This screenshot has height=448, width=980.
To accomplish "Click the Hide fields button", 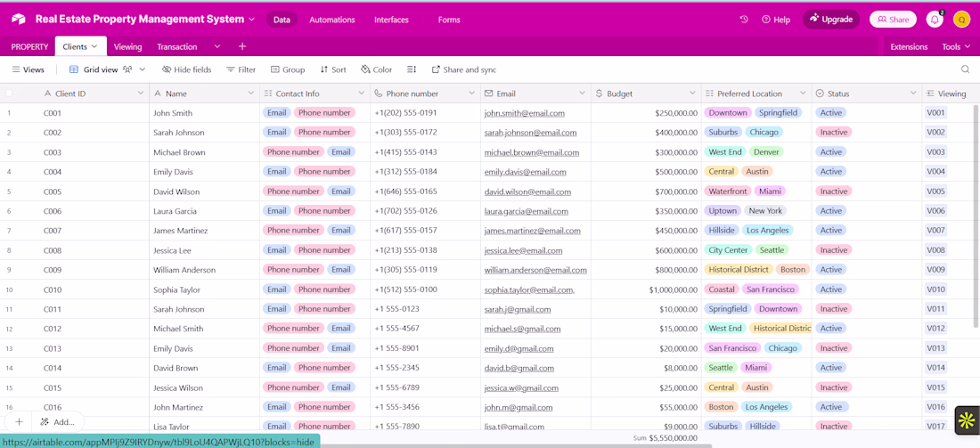I will point(187,69).
